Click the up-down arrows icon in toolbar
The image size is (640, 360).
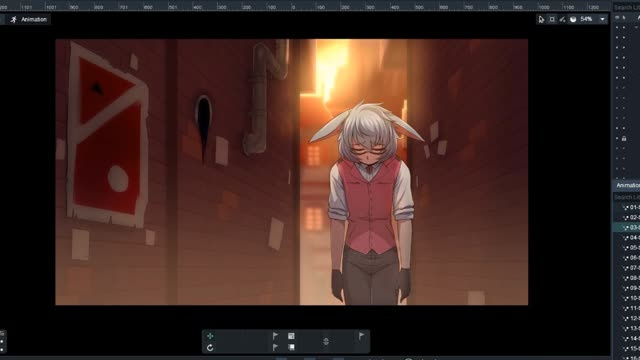(326, 341)
